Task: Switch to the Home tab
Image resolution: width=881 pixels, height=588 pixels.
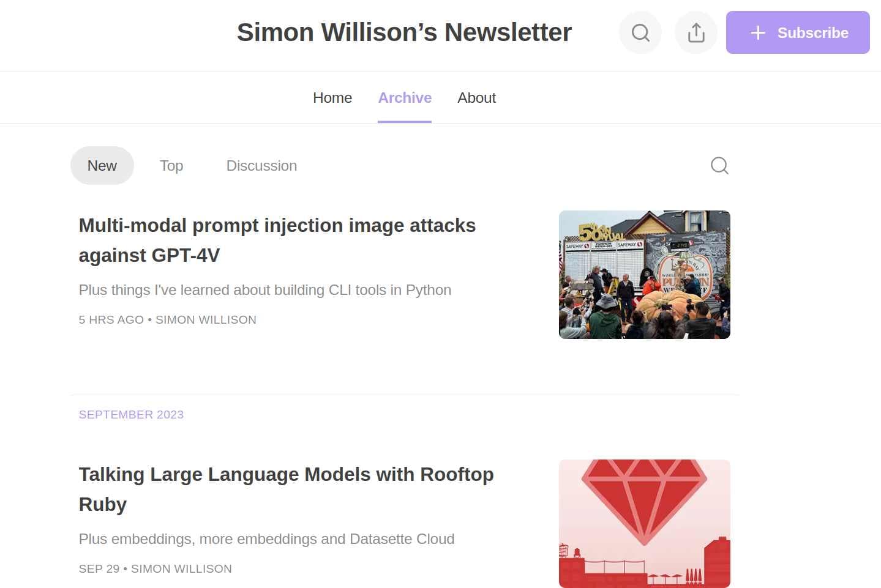Action: 332,97
